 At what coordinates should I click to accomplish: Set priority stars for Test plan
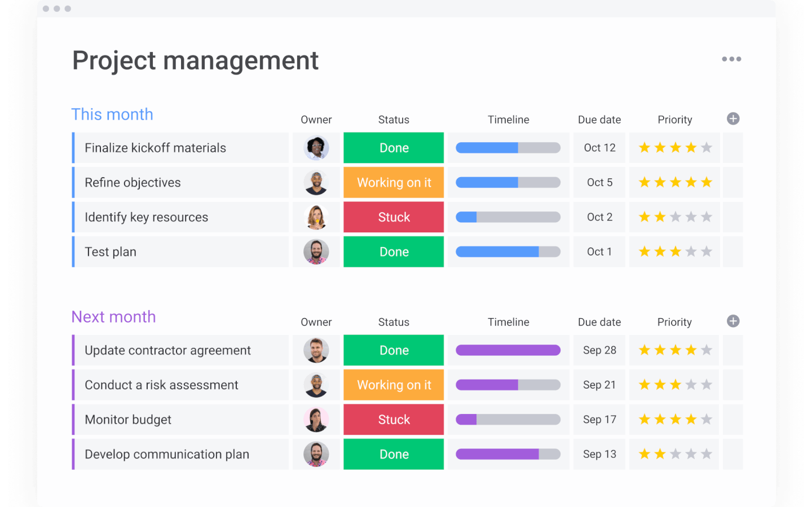675,252
